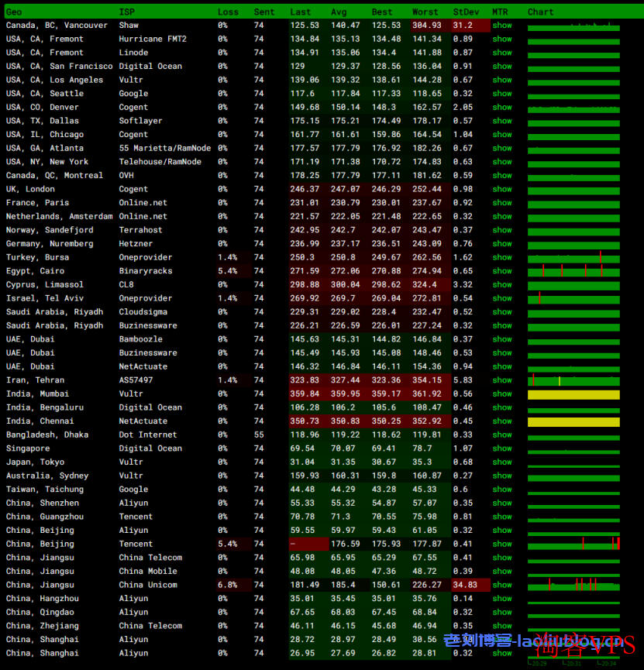The height and width of the screenshot is (670, 644).
Task: Open show for Australia, Sydney row
Action: click(501, 476)
